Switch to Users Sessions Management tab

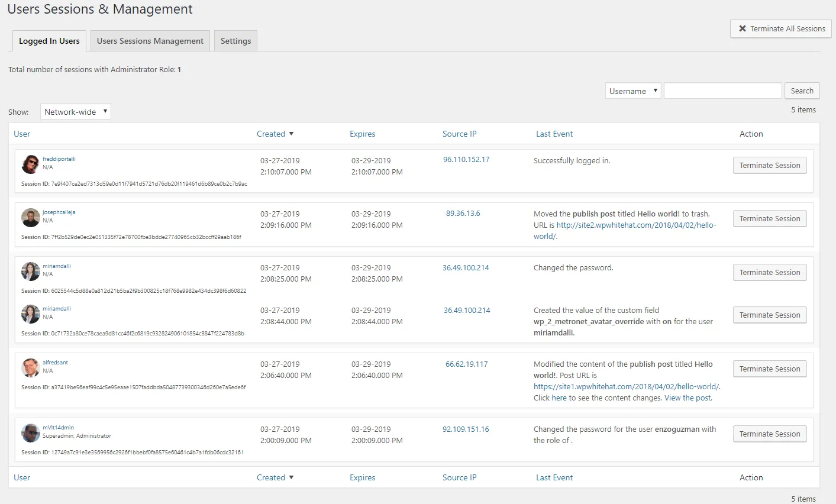150,41
